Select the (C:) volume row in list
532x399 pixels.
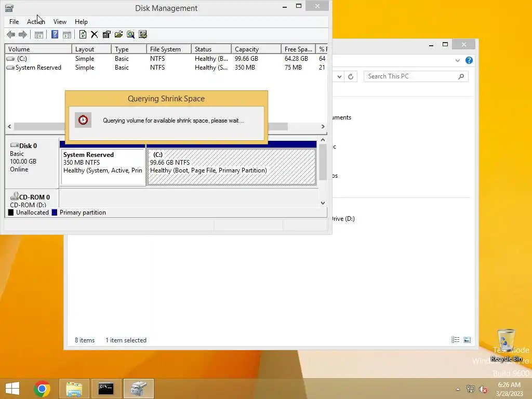(166, 59)
